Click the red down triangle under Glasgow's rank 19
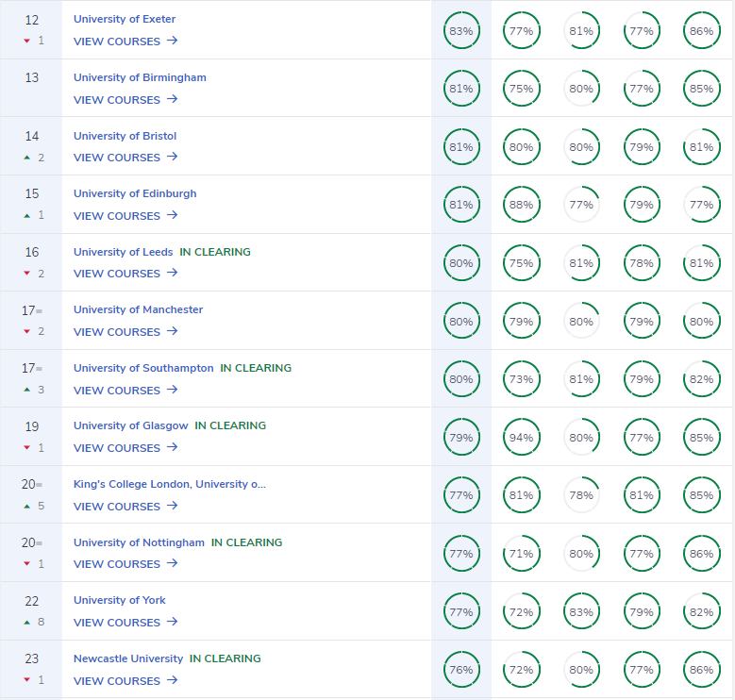735x700 pixels. pyautogui.click(x=27, y=448)
